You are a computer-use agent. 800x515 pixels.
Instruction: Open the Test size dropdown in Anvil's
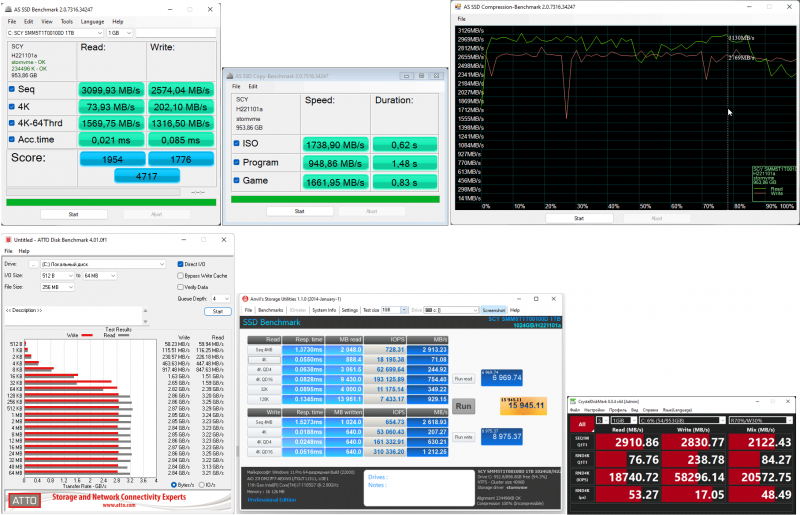[x=394, y=310]
